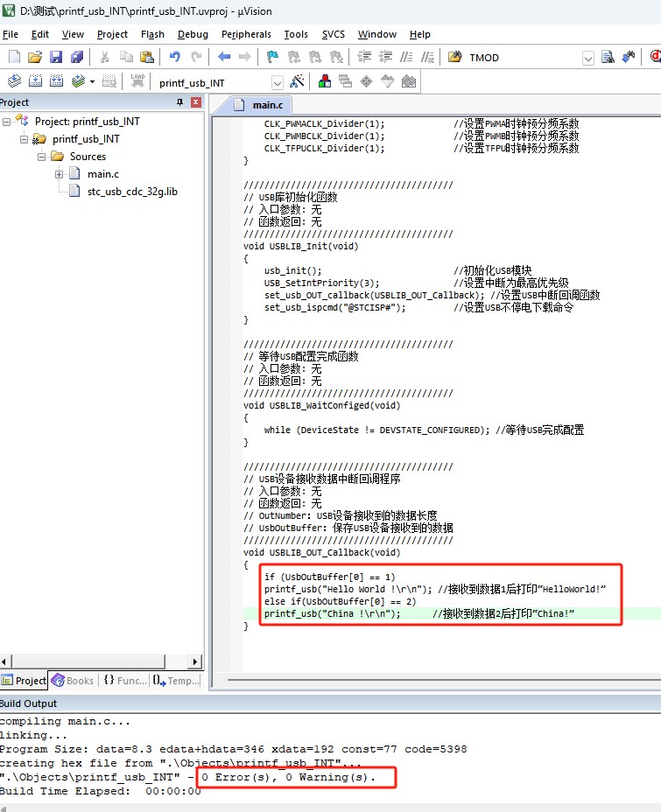
Task: Open the Flash menu
Action: [152, 34]
